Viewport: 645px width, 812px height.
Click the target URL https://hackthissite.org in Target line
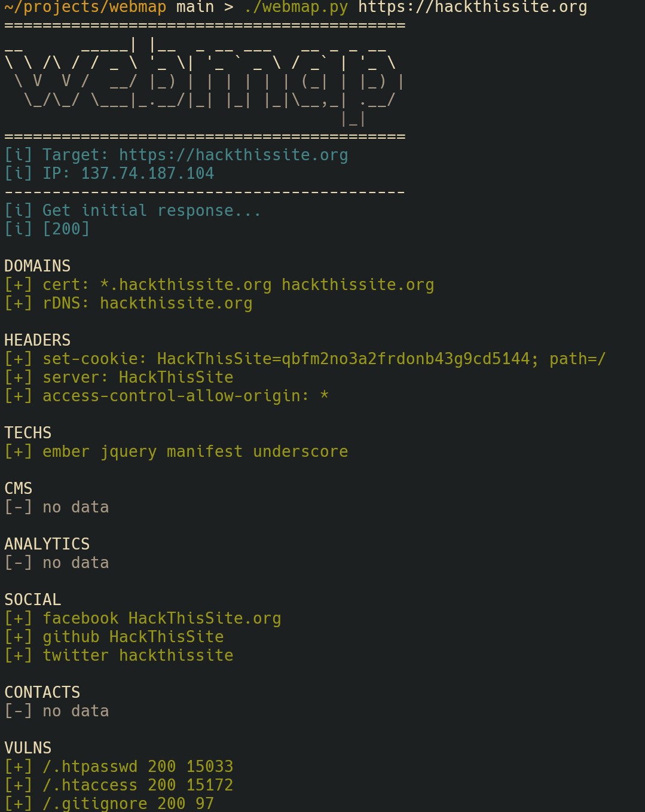click(x=233, y=155)
